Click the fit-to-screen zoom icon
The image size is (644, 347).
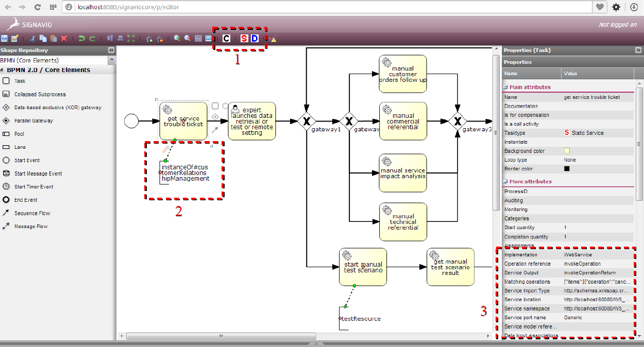pos(209,39)
